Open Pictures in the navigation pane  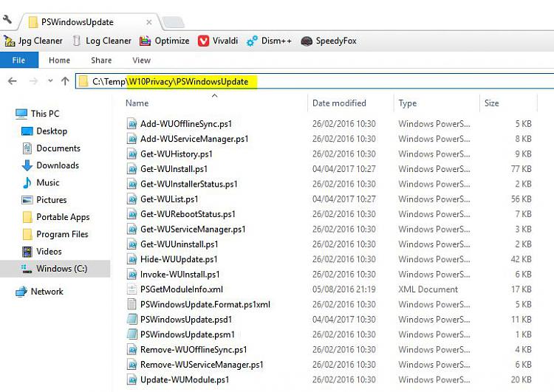tap(44, 200)
